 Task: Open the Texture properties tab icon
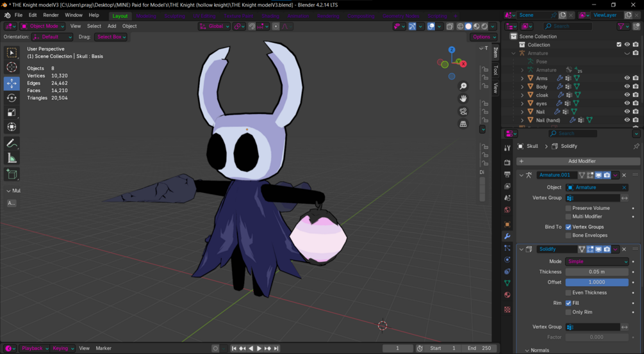point(508,310)
